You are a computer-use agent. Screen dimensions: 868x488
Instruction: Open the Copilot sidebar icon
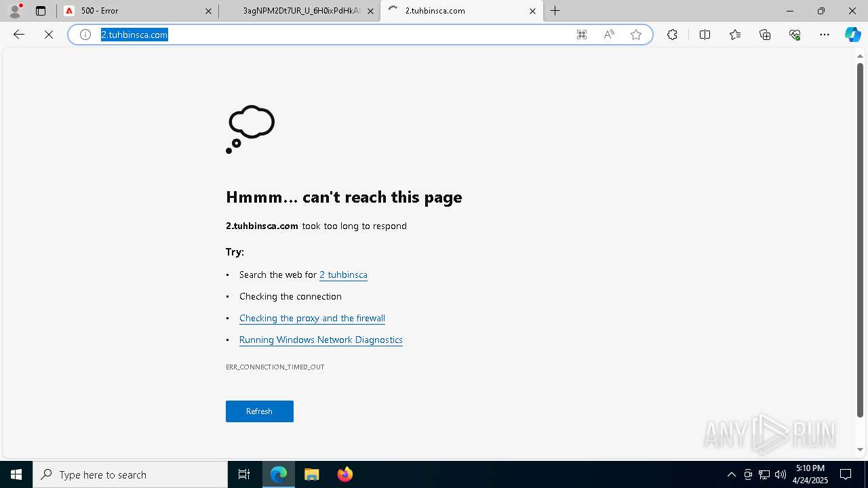pyautogui.click(x=852, y=35)
